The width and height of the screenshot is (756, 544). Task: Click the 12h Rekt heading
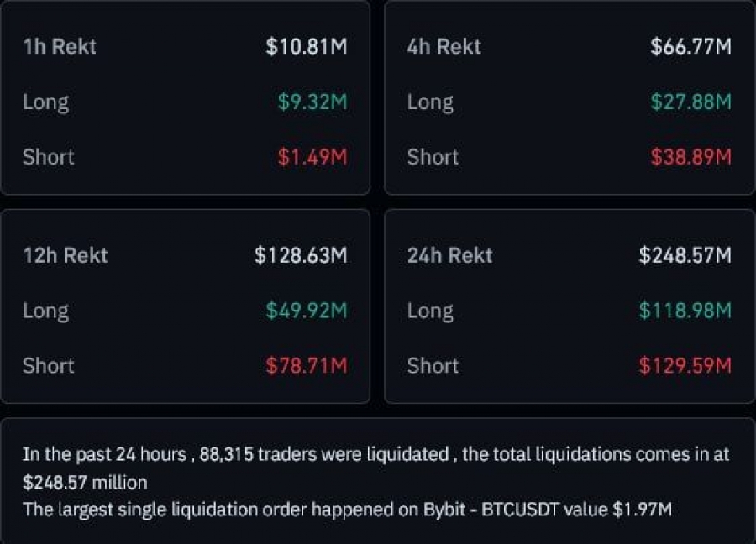point(66,255)
